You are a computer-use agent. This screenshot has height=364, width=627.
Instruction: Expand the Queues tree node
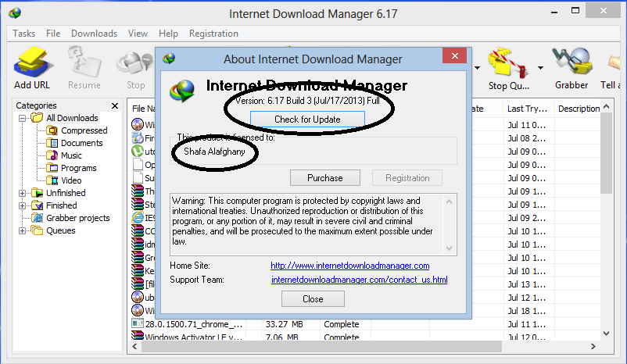tap(23, 230)
